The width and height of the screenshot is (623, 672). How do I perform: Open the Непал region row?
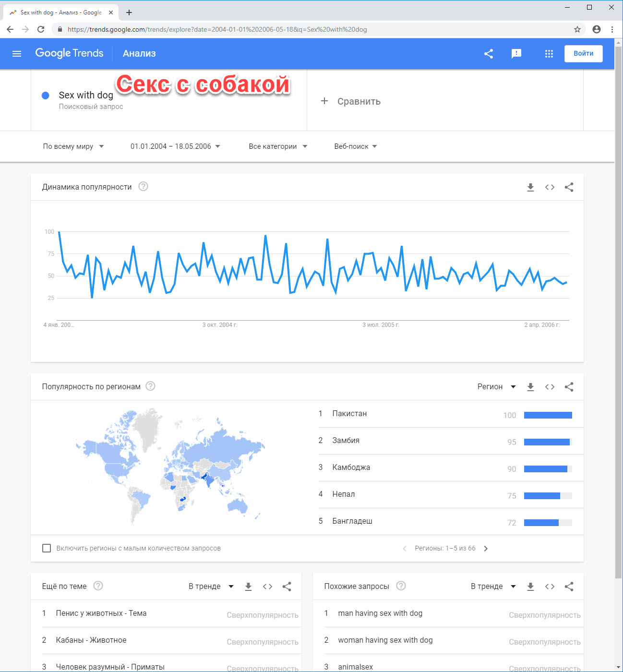(451, 494)
